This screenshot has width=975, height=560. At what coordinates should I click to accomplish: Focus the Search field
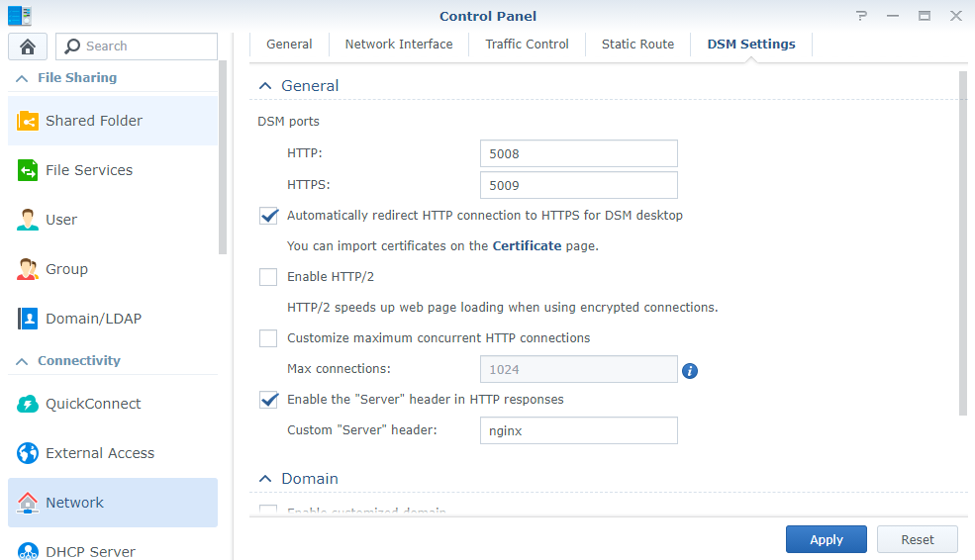[x=137, y=47]
